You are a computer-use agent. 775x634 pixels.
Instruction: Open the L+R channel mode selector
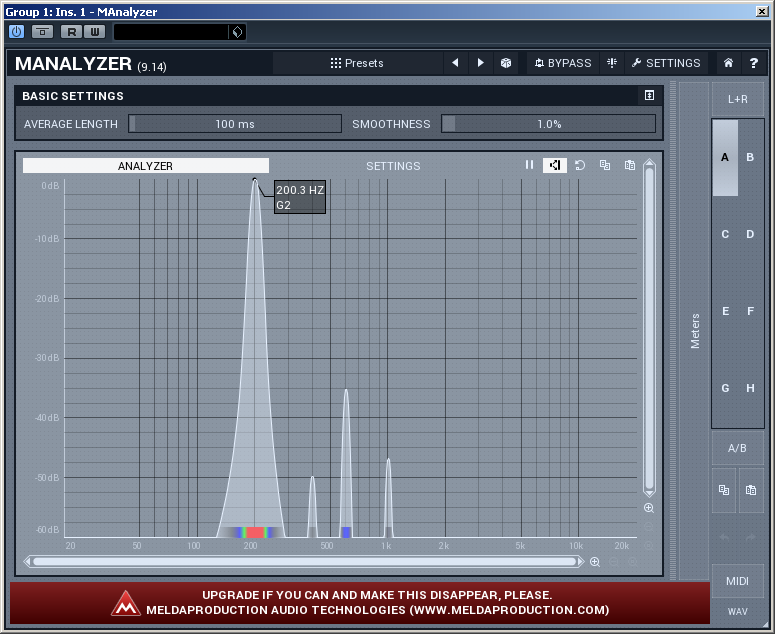coord(737,99)
